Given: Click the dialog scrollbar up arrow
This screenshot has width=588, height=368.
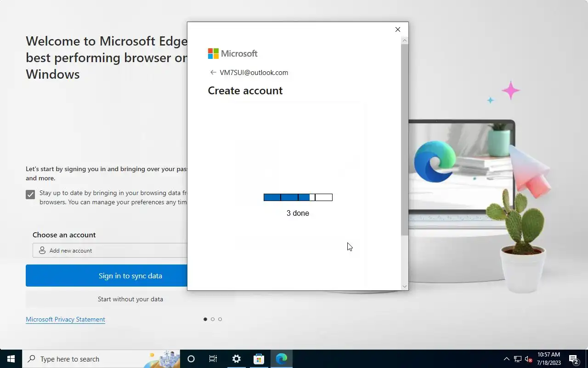Looking at the screenshot, I should (405, 40).
